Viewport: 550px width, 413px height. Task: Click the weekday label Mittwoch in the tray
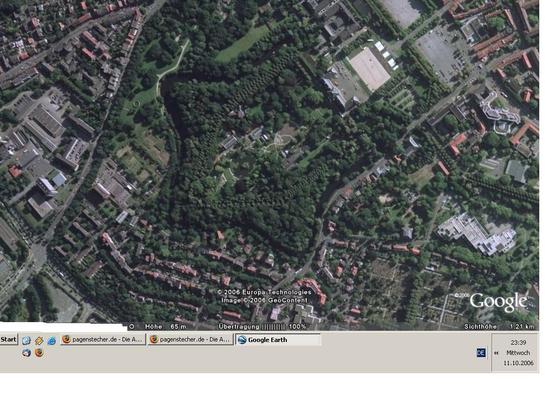[518, 353]
